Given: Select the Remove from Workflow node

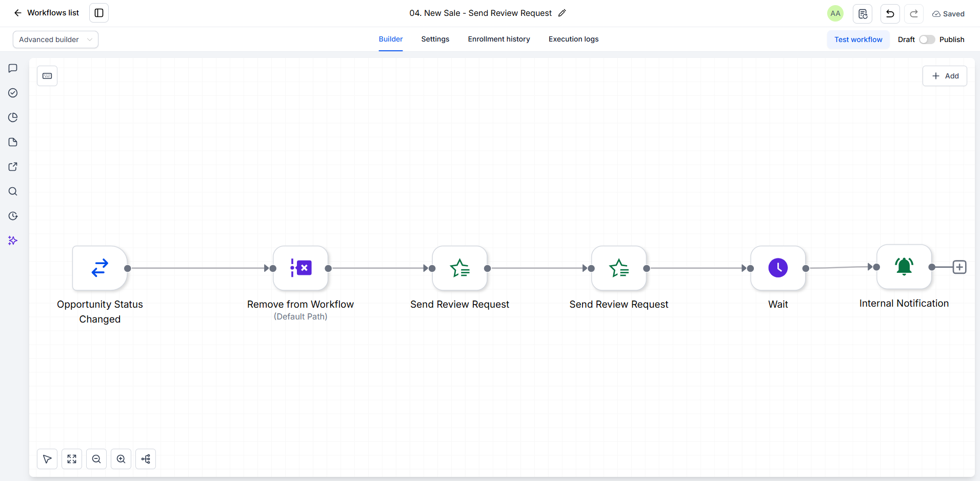Looking at the screenshot, I should pyautogui.click(x=301, y=268).
